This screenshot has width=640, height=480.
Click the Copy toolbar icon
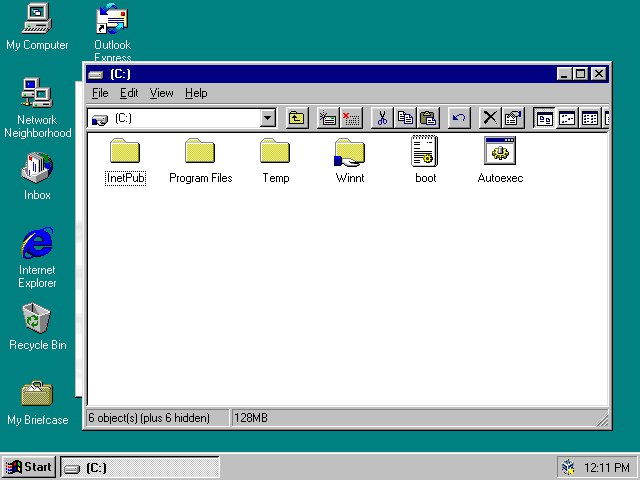click(x=405, y=118)
